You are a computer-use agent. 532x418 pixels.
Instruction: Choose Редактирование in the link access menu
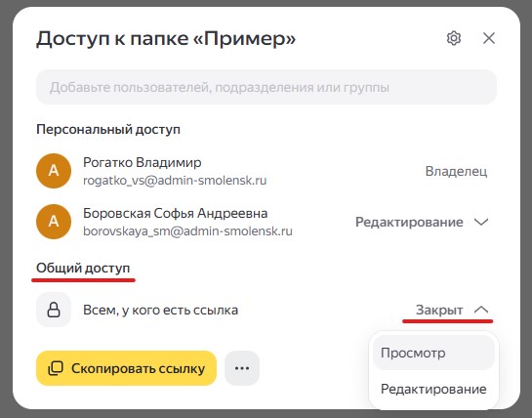[433, 389]
